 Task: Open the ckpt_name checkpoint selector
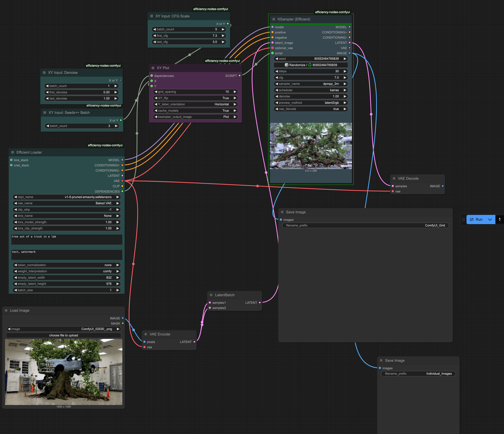point(66,197)
